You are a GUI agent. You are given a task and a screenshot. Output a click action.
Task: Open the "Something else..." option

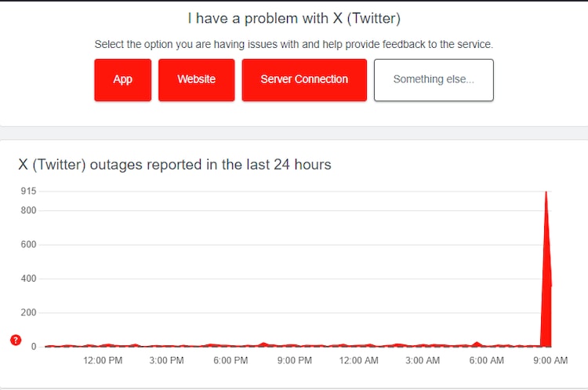coord(434,79)
